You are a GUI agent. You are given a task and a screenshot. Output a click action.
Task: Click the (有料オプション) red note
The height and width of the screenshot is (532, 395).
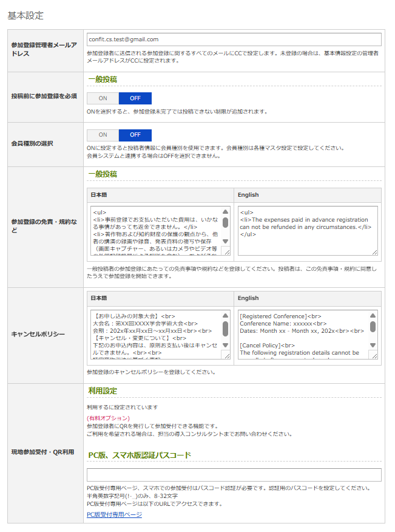[x=108, y=418]
